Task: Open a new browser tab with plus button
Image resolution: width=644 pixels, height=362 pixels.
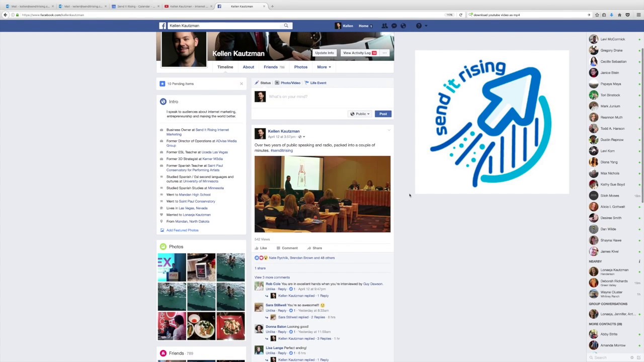Action: (x=272, y=7)
